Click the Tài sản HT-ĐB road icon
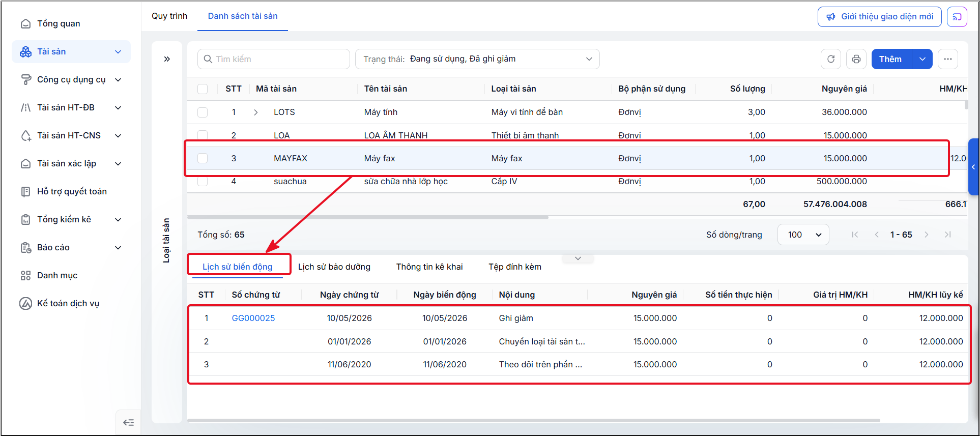This screenshot has height=436, width=980. (25, 107)
